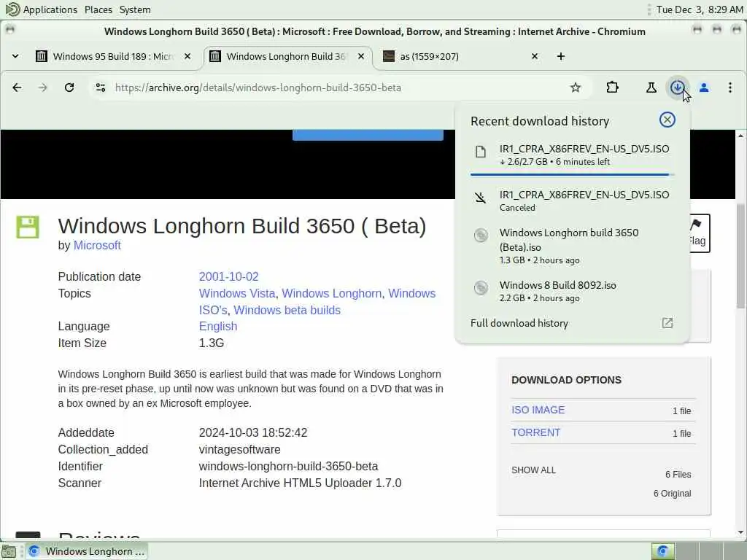
Task: Click identifier value windows-longhorn-build-3650-beta
Action: tap(288, 466)
